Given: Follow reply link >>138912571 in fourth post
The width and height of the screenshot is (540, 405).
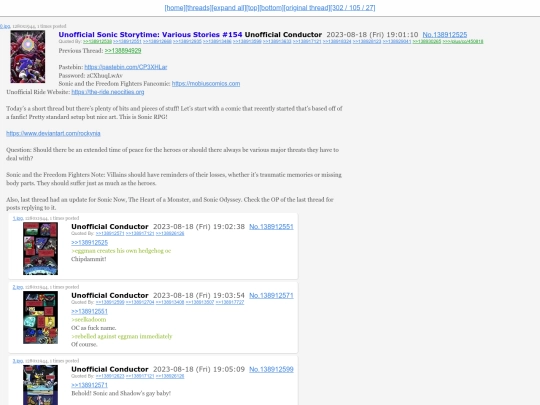Looking at the screenshot, I should 90,385.
